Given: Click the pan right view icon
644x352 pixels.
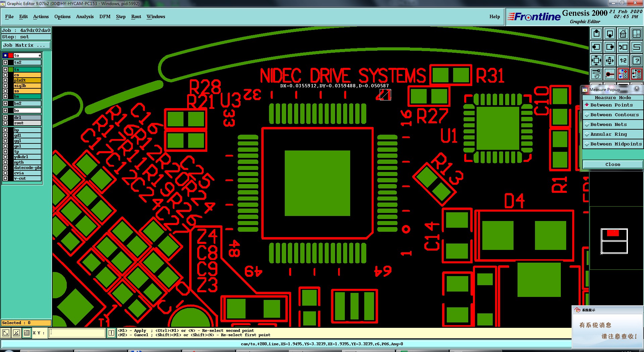Looking at the screenshot, I should (610, 47).
